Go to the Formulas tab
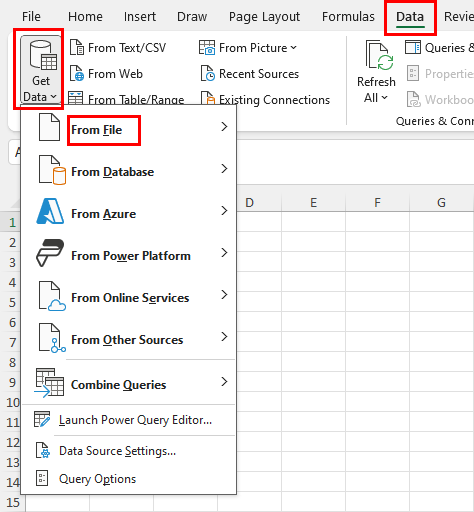 (348, 17)
